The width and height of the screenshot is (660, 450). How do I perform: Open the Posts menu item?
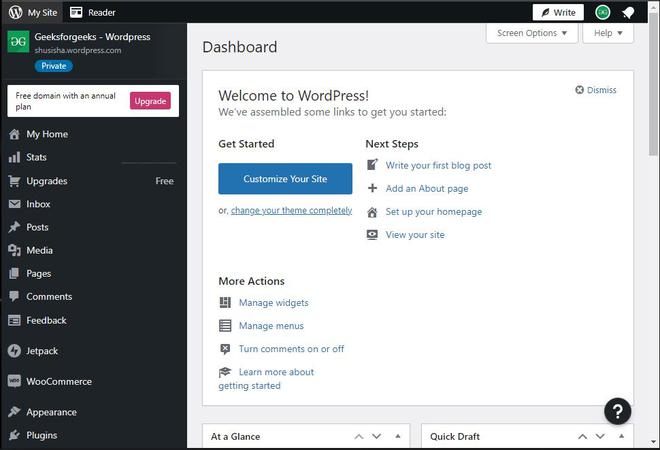[37, 227]
